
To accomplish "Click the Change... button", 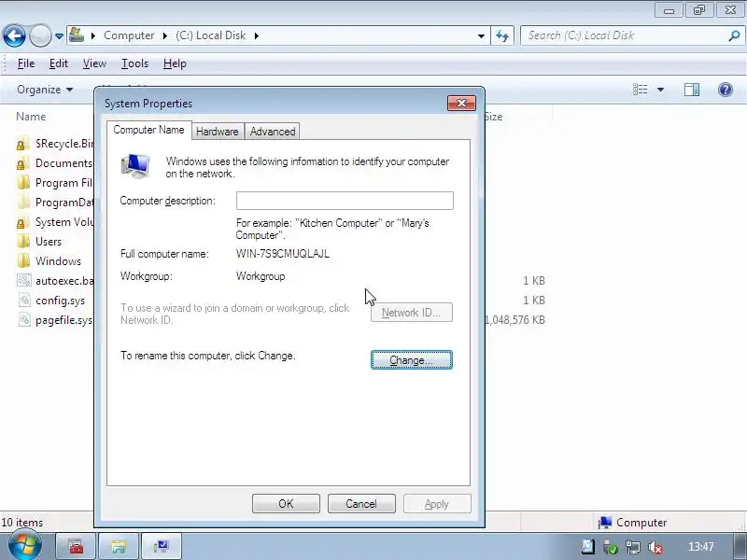I will coord(412,360).
